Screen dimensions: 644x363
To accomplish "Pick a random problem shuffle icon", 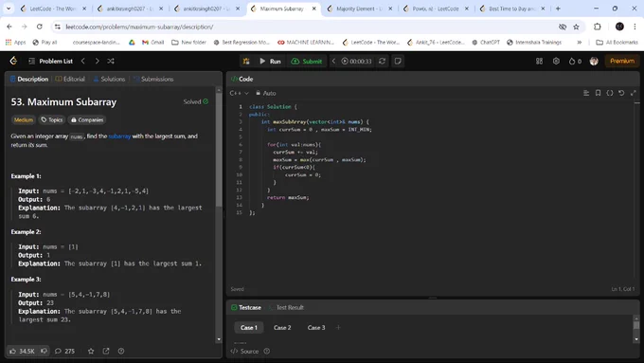I will tap(111, 61).
